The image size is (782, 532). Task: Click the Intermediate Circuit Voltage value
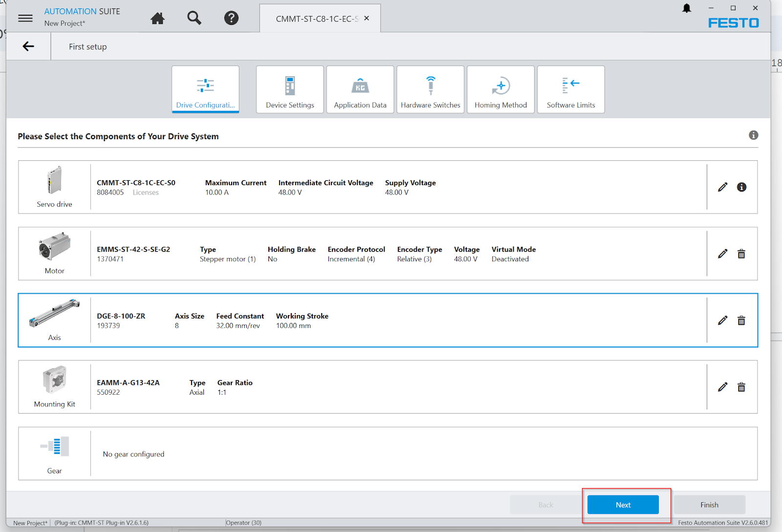click(290, 192)
